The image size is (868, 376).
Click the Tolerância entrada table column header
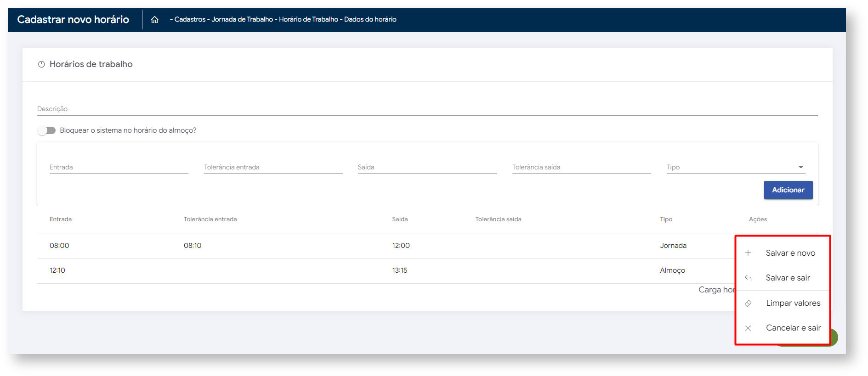click(x=210, y=219)
